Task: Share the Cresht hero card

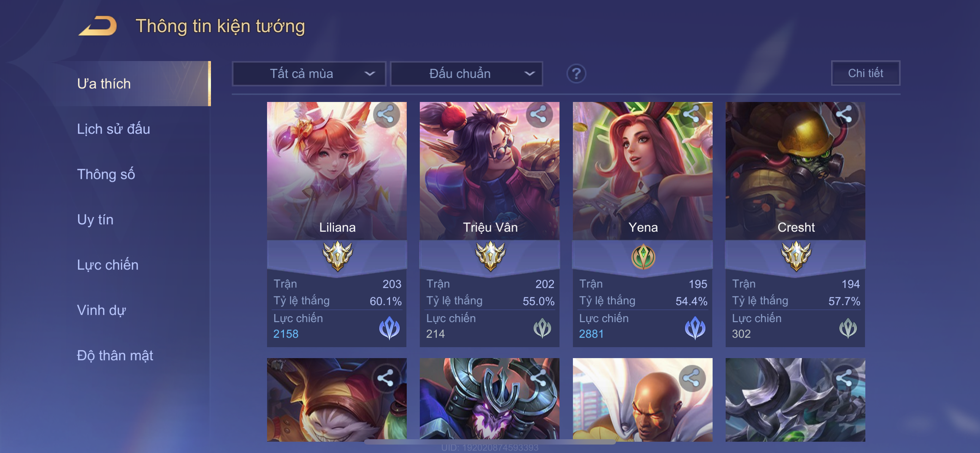Action: coord(844,115)
